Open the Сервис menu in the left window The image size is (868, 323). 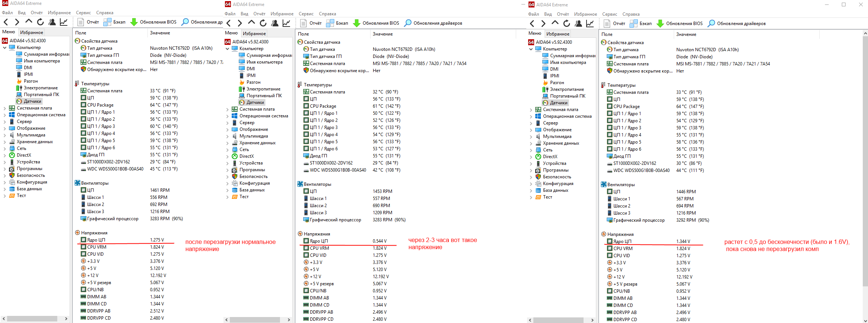(x=83, y=13)
